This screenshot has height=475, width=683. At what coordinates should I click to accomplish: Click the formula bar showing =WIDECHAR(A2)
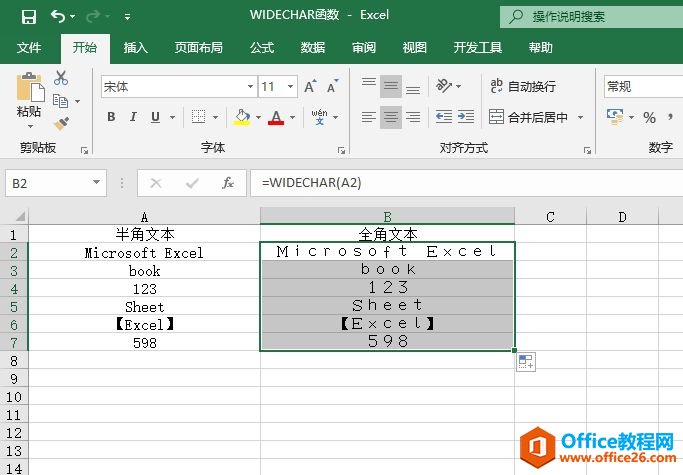pyautogui.click(x=467, y=183)
